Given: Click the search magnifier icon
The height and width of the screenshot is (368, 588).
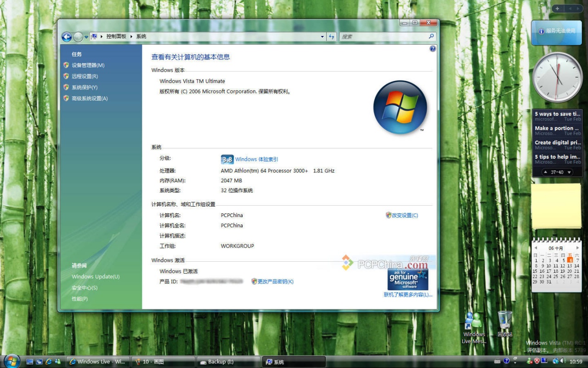Looking at the screenshot, I should point(431,36).
